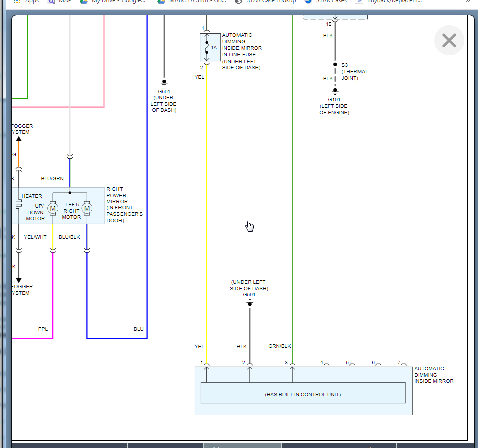Open the STAR Cases bookmark

pyautogui.click(x=326, y=1)
